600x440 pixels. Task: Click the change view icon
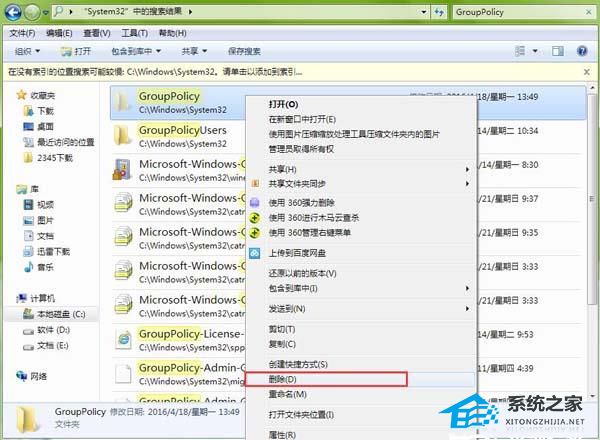(520, 51)
